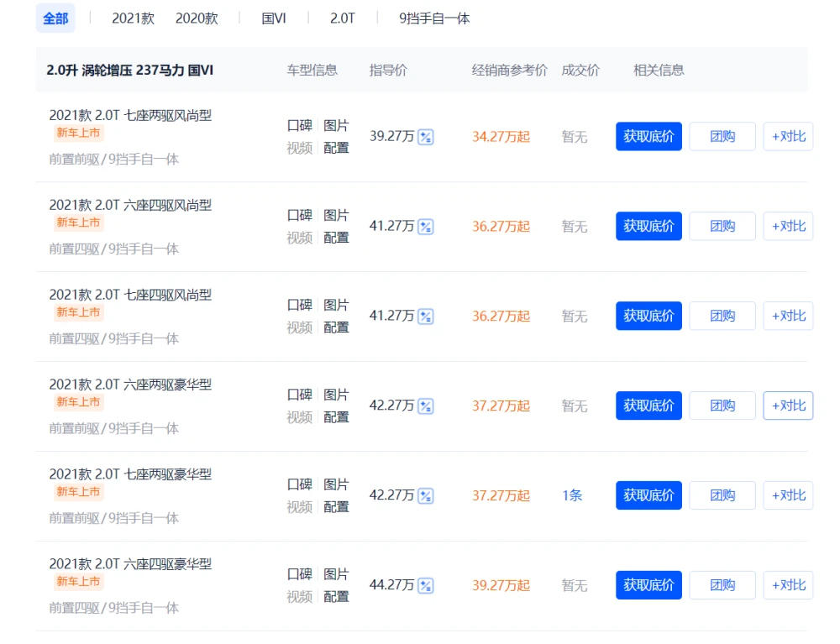The height and width of the screenshot is (644, 840).
Task: View 图片 for 七座四驱风尚型
Action: click(337, 305)
